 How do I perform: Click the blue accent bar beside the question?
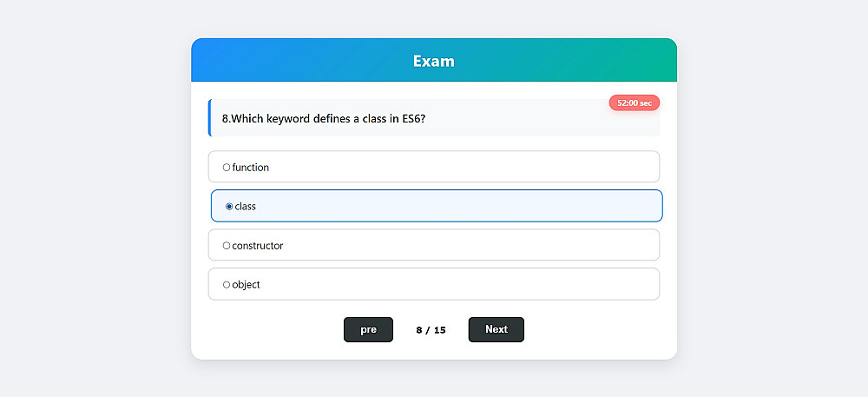pyautogui.click(x=210, y=118)
